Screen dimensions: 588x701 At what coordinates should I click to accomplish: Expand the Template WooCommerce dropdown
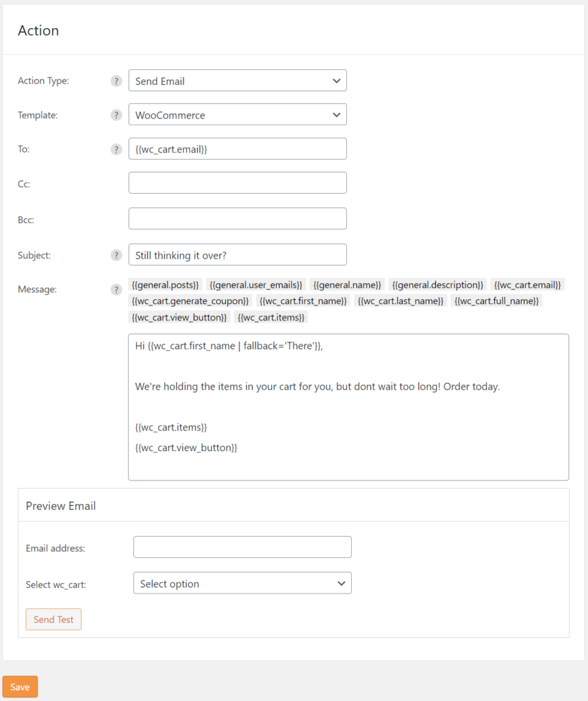[238, 115]
